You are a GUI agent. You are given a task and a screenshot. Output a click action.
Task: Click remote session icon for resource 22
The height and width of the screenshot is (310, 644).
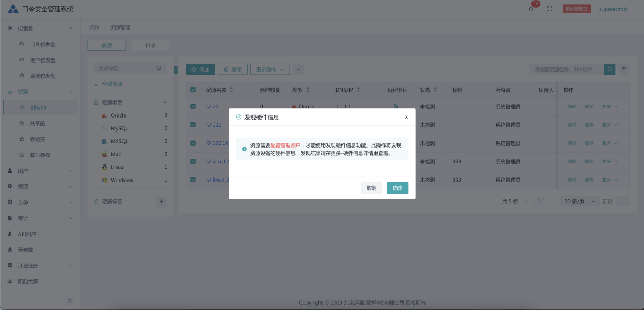[x=396, y=107]
